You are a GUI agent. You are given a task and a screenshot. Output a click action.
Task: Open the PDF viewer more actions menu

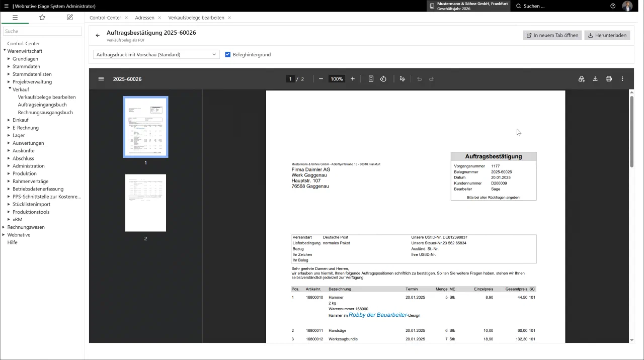coord(622,79)
